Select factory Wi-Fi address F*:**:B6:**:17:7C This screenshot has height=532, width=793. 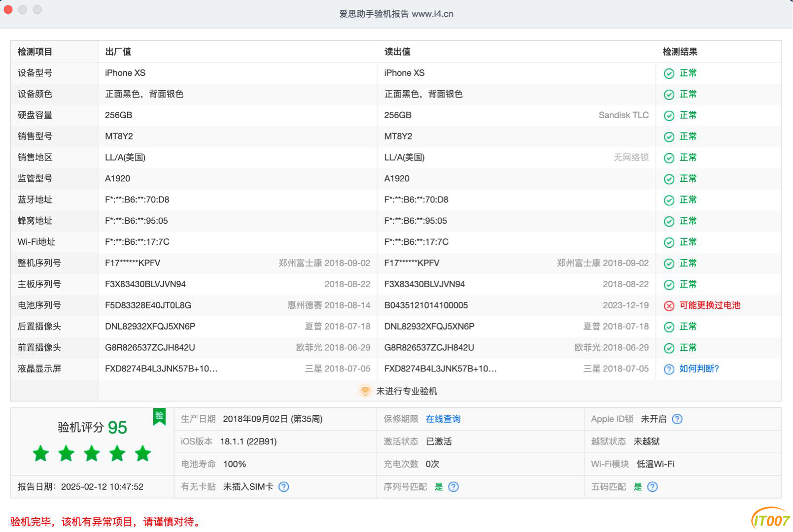point(137,242)
